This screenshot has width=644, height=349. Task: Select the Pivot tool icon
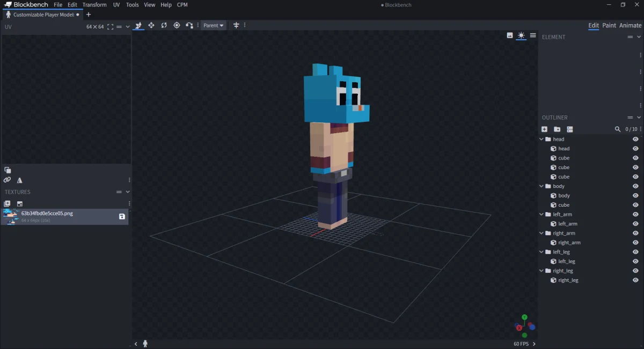pos(177,25)
